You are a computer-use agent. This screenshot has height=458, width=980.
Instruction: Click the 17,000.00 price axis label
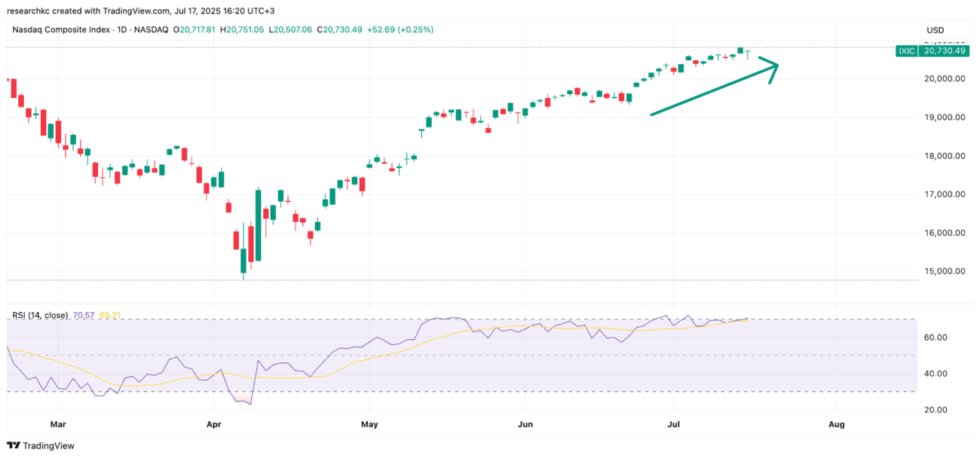945,194
